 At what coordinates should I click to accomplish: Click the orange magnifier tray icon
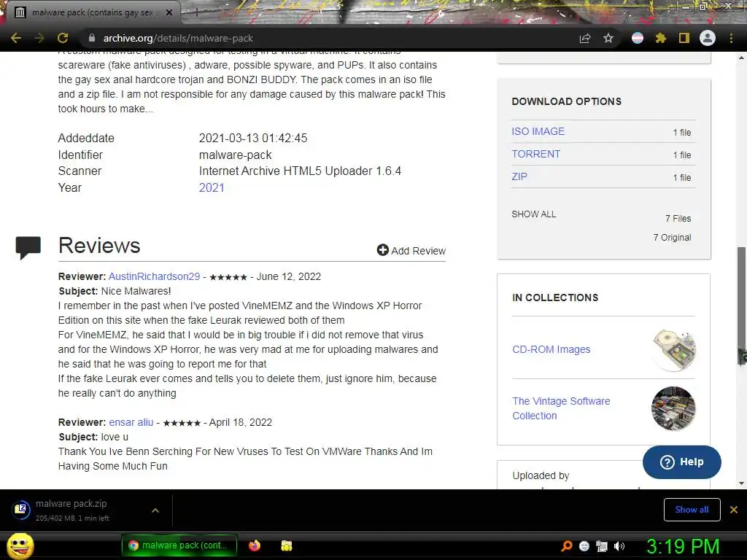coord(566,546)
